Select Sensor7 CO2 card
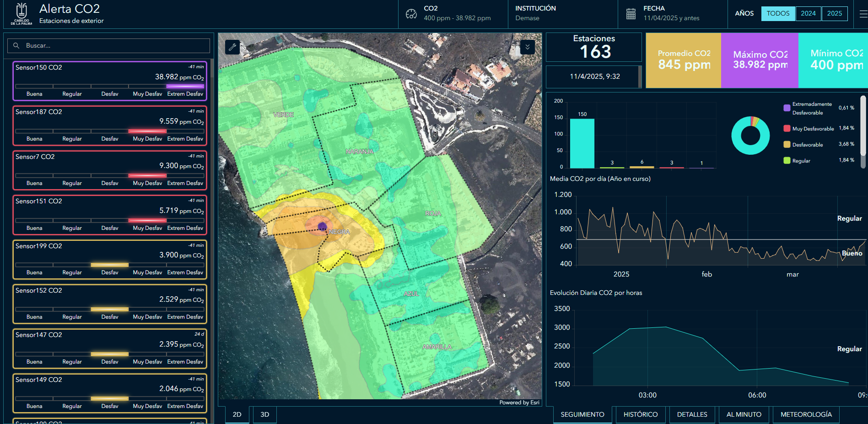This screenshot has width=868, height=424. coord(110,170)
